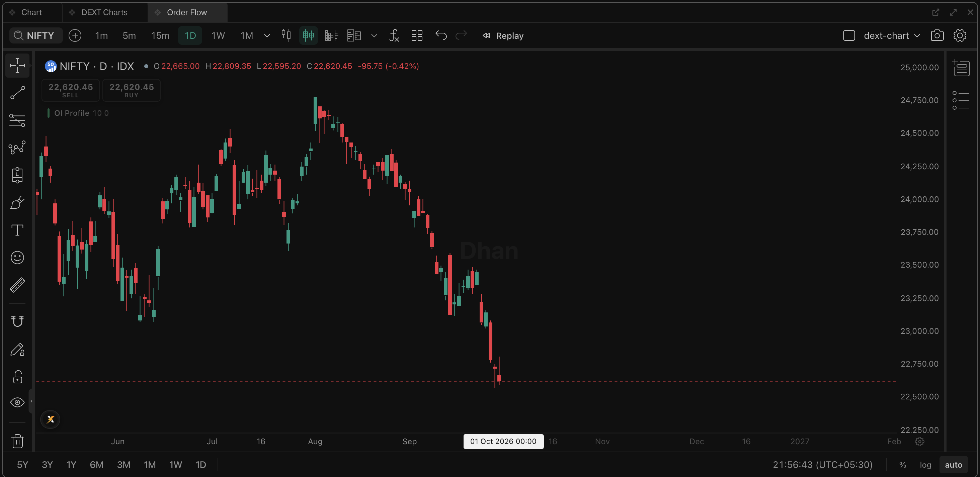Select the candlestick chart type icon
Screen dimensions: 980x477
[x=286, y=36]
